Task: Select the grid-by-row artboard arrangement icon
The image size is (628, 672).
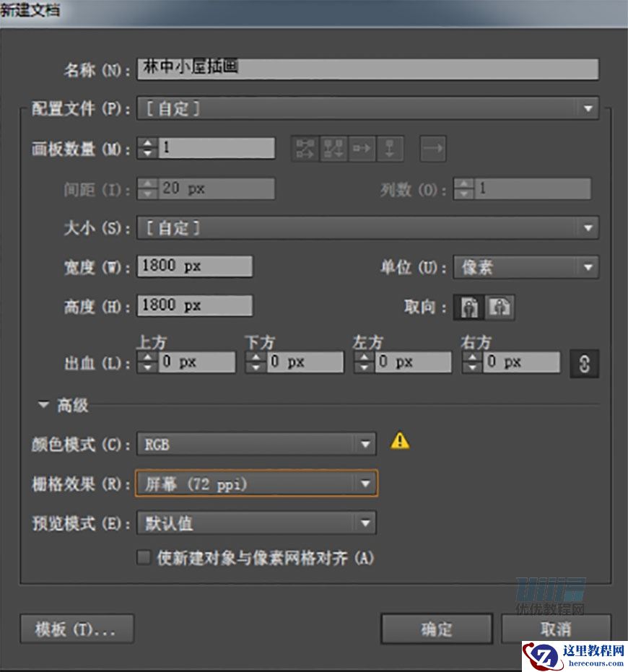Action: pyautogui.click(x=304, y=149)
